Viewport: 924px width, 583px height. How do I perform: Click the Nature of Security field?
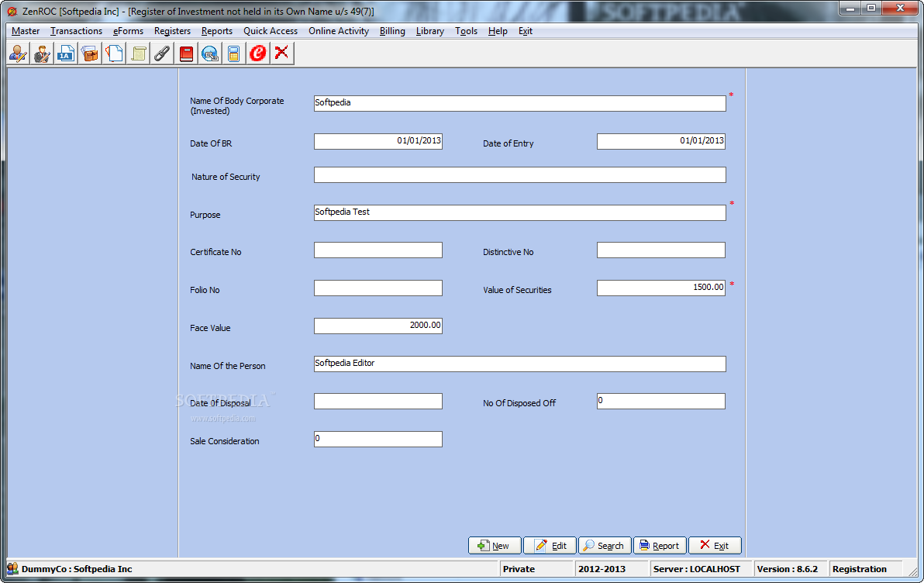coord(519,175)
